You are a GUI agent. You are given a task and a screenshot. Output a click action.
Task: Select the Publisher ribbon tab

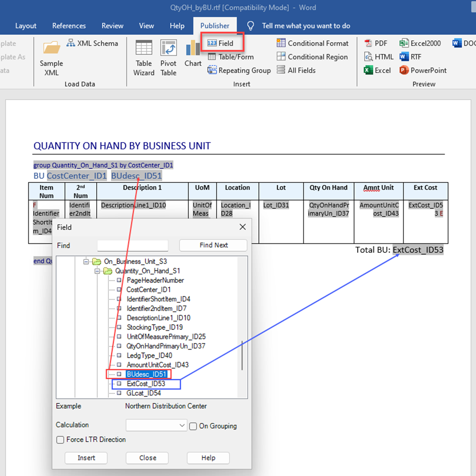(215, 26)
